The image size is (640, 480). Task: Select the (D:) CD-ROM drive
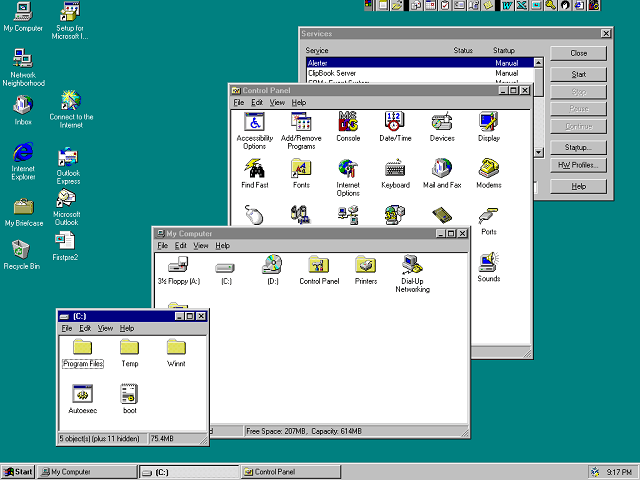273,270
